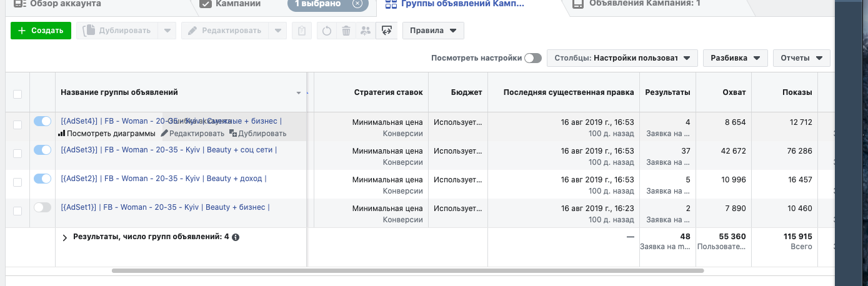Viewport: 868px width, 286px height.
Task: Click the Дублировать toolbar button
Action: (x=117, y=31)
